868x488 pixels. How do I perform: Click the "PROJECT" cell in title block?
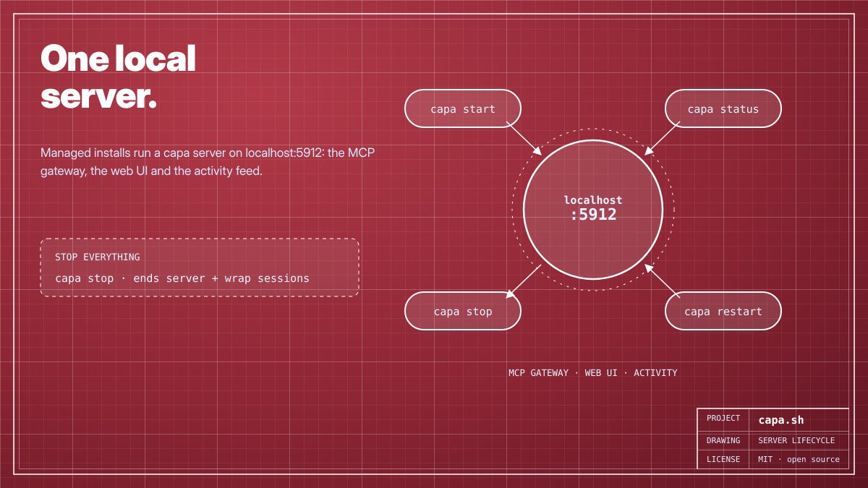point(723,419)
